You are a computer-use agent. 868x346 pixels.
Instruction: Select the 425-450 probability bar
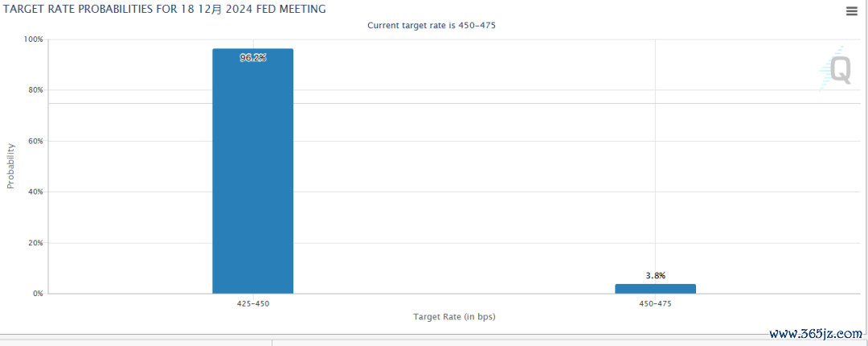253,171
